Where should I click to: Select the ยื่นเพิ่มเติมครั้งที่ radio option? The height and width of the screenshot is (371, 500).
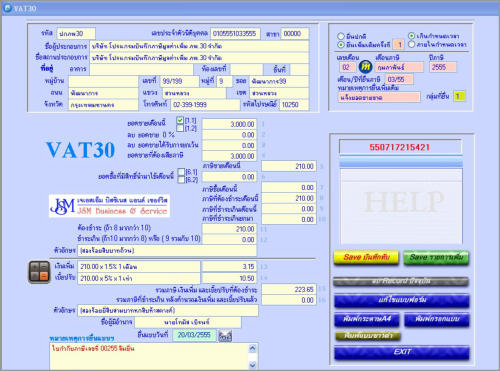[341, 44]
